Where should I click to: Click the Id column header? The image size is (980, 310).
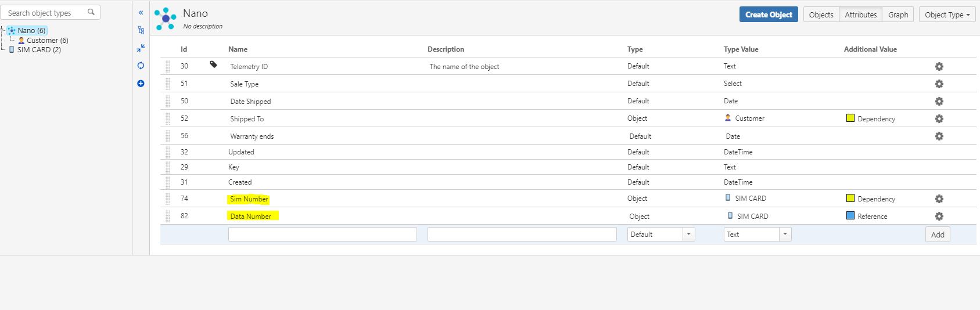(184, 49)
